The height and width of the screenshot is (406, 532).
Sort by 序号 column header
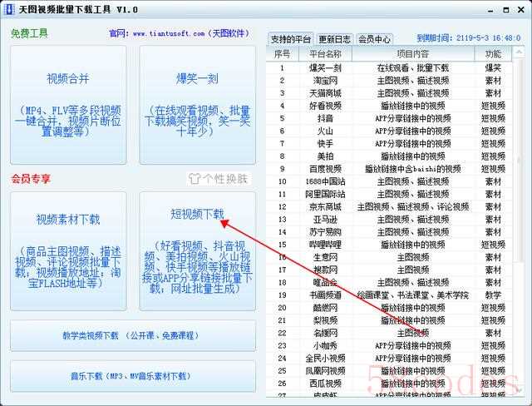[x=283, y=53]
